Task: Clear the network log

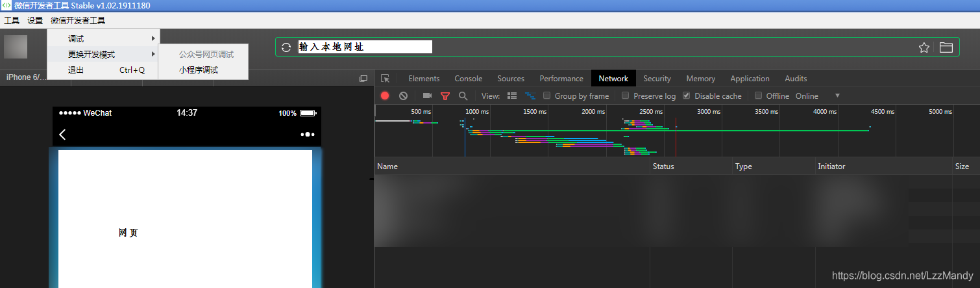Action: 403,96
